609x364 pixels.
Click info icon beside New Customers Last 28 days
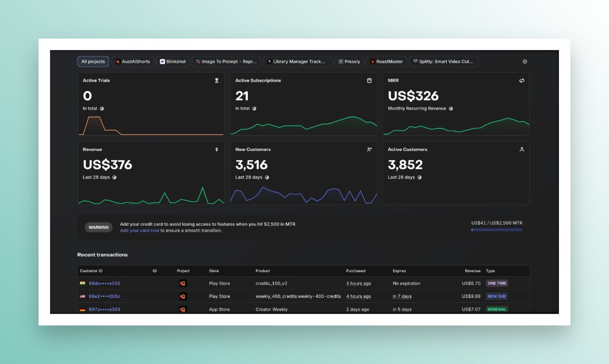click(267, 177)
